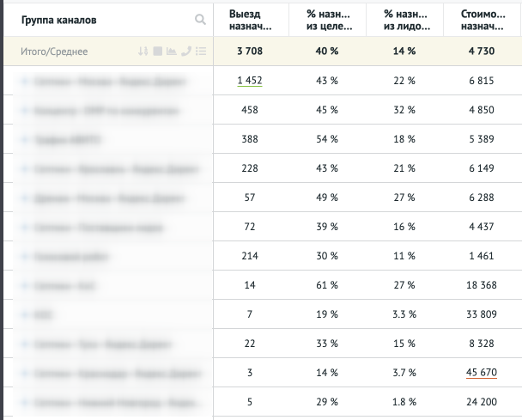This screenshot has width=522, height=420.
Task: Expand the plus on the row with 458
Action: point(24,111)
